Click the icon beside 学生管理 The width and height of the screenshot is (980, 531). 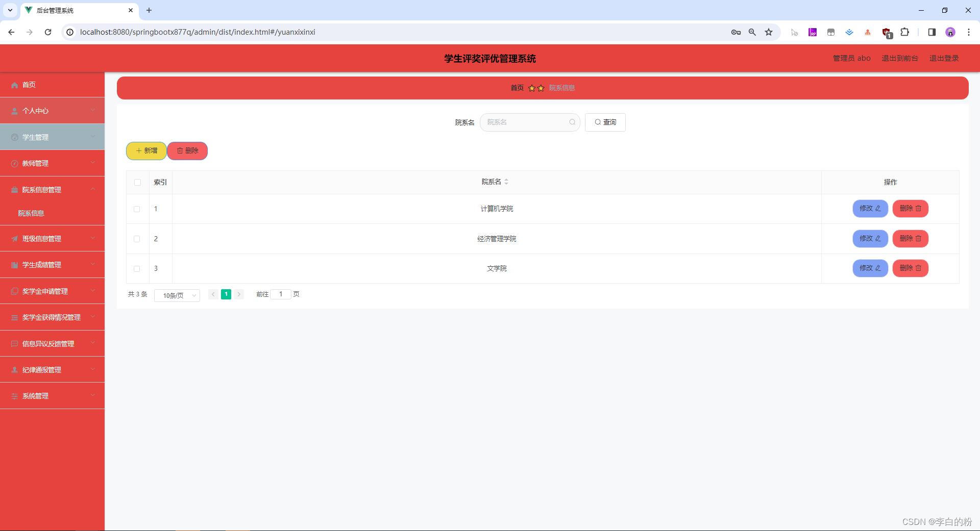pyautogui.click(x=14, y=137)
